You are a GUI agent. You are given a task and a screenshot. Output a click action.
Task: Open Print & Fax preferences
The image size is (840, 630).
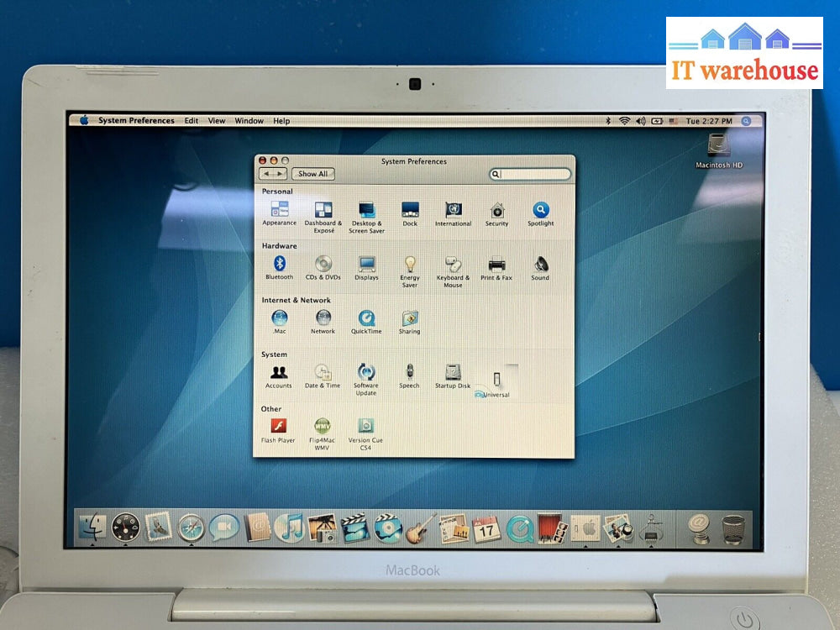click(x=496, y=264)
